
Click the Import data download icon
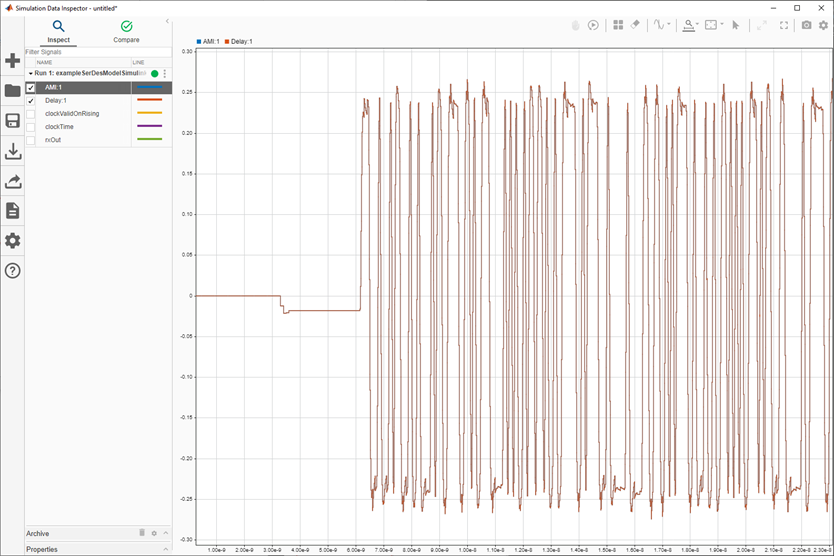pyautogui.click(x=13, y=151)
